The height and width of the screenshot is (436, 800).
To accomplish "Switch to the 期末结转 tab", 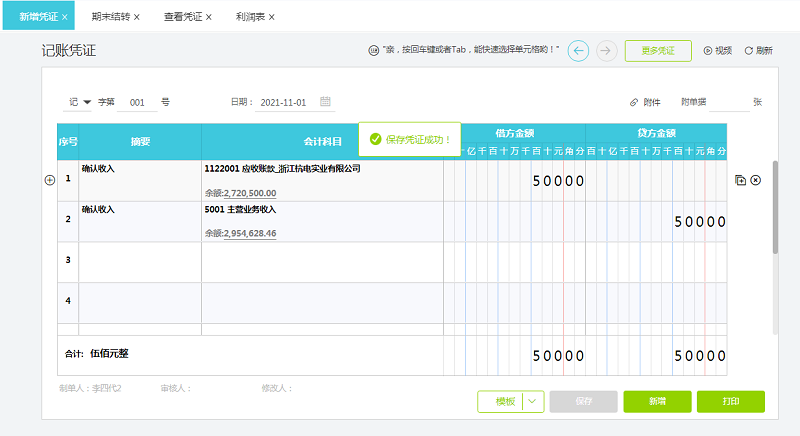I will [109, 17].
